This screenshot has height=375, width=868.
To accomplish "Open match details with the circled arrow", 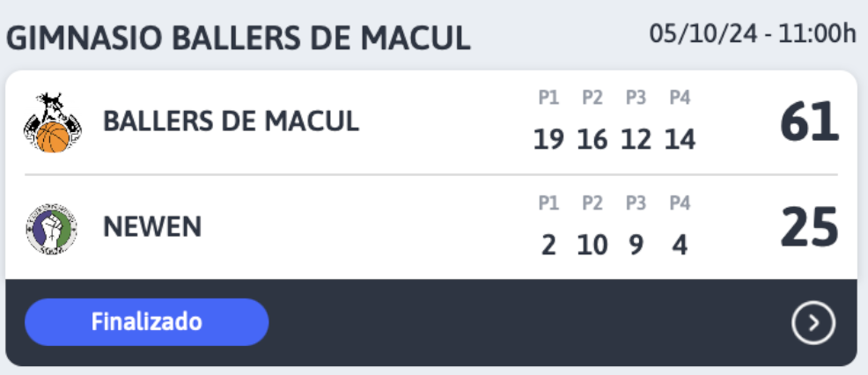I will [x=813, y=322].
